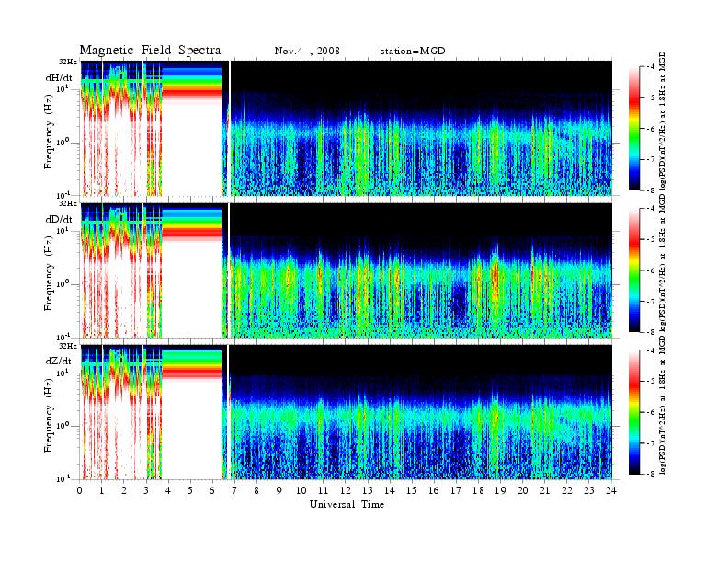Click hour 8 on the time axis
Viewport: 728px width, 563px height.
pyautogui.click(x=256, y=490)
